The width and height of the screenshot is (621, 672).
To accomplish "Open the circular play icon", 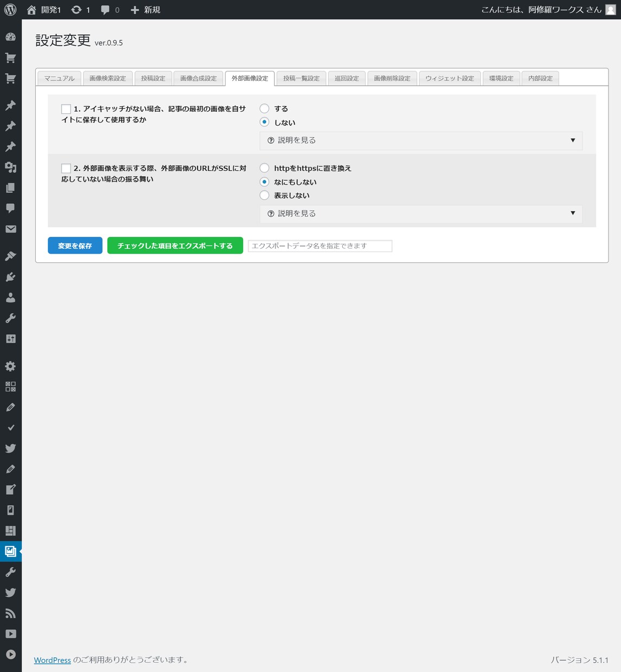I will (10, 655).
